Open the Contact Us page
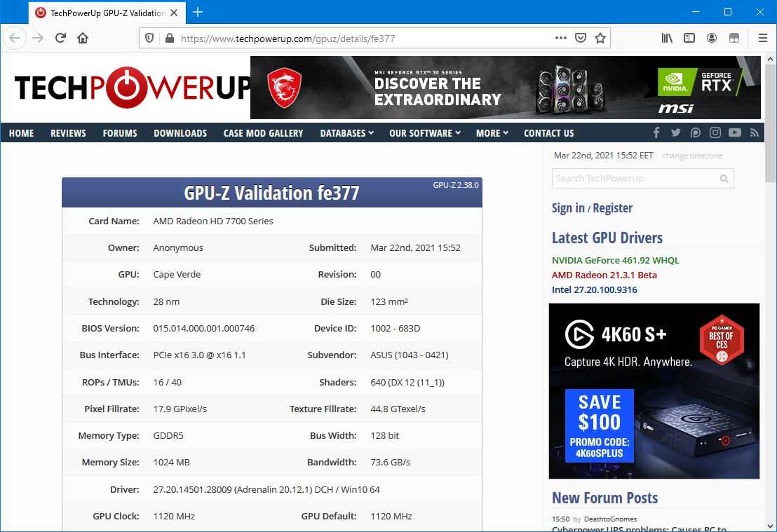Viewport: 777px width, 532px height. point(548,133)
